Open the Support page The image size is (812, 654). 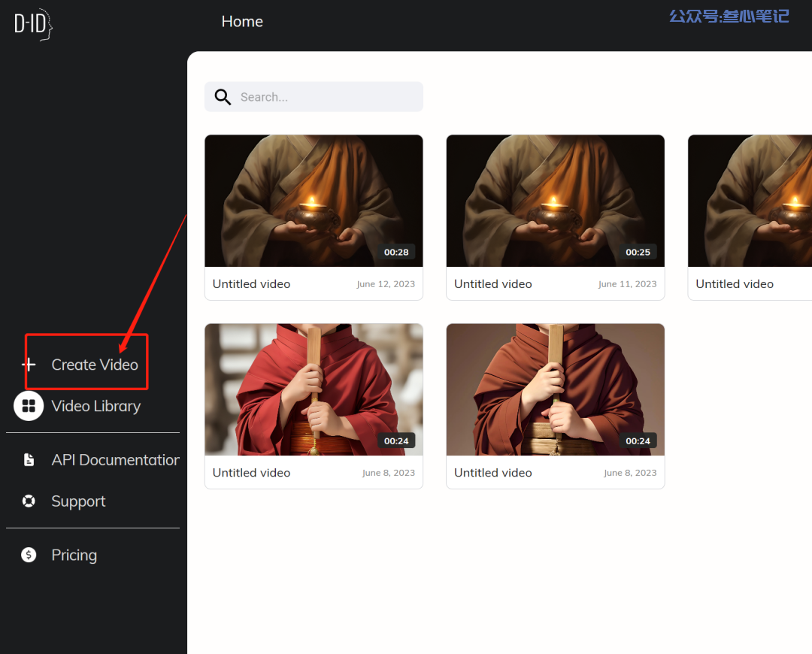78,501
